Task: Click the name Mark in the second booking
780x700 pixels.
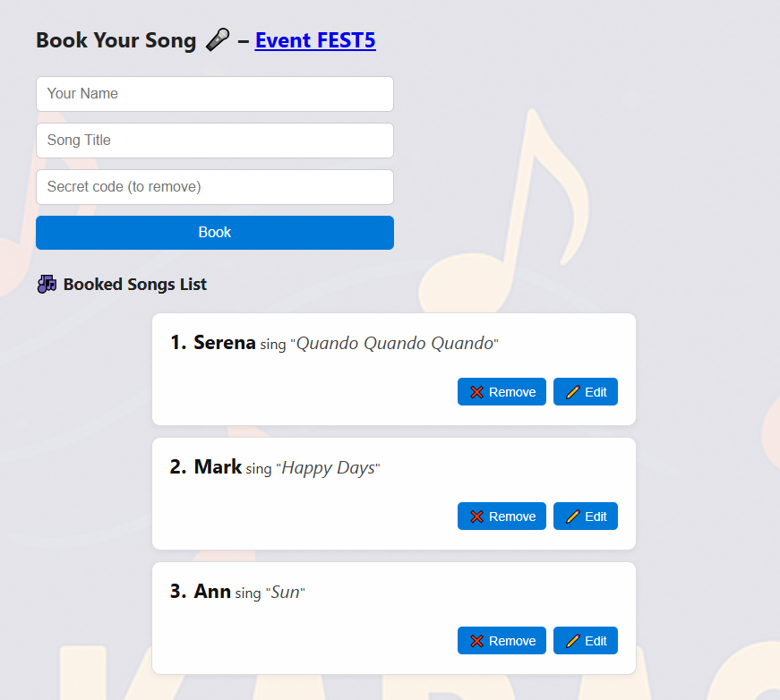Action: (x=218, y=467)
